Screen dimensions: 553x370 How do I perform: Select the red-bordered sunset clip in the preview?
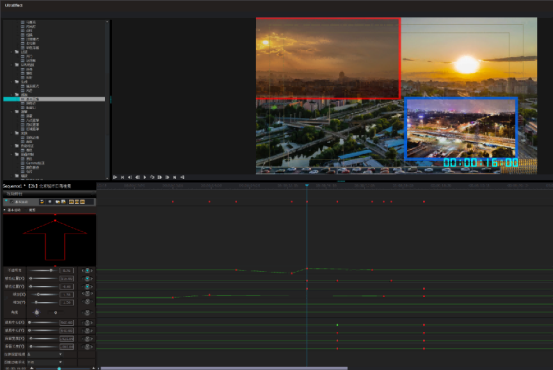(x=328, y=58)
